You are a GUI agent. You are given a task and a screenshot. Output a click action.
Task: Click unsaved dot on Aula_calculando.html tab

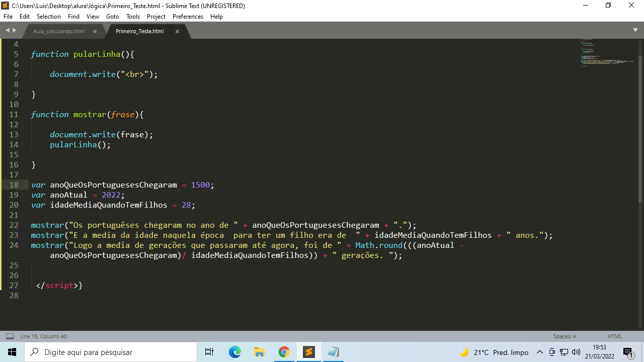(x=95, y=31)
